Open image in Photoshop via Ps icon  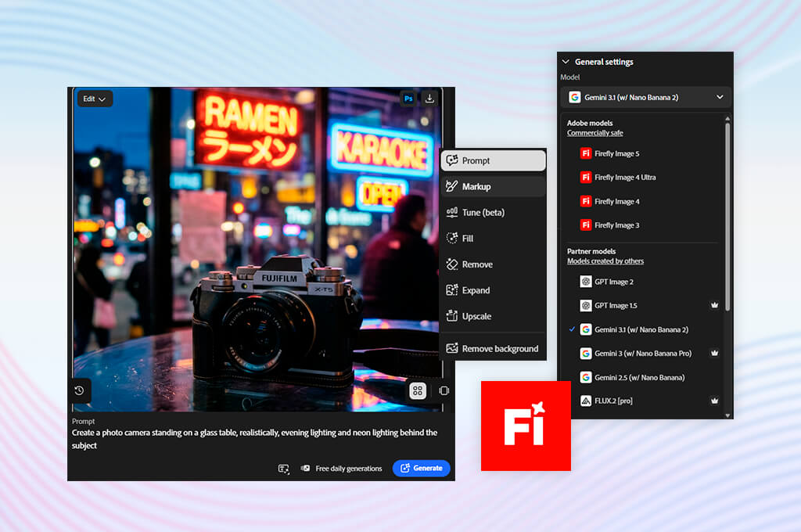tap(408, 99)
